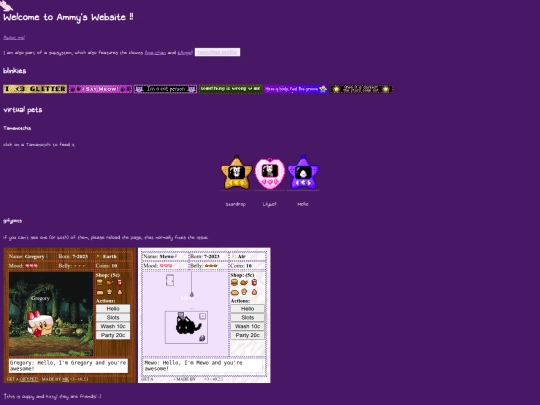
Task: Click the 'I <3 GLITTER' blinkie
Action: 35,89
